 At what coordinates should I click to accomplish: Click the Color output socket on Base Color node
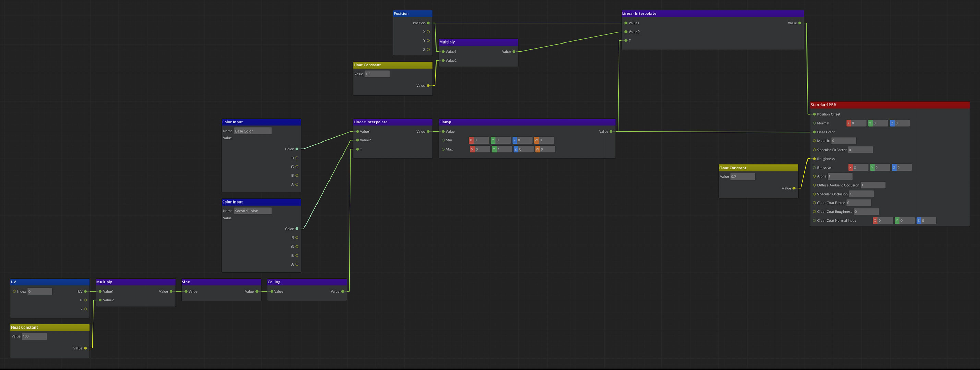[297, 149]
